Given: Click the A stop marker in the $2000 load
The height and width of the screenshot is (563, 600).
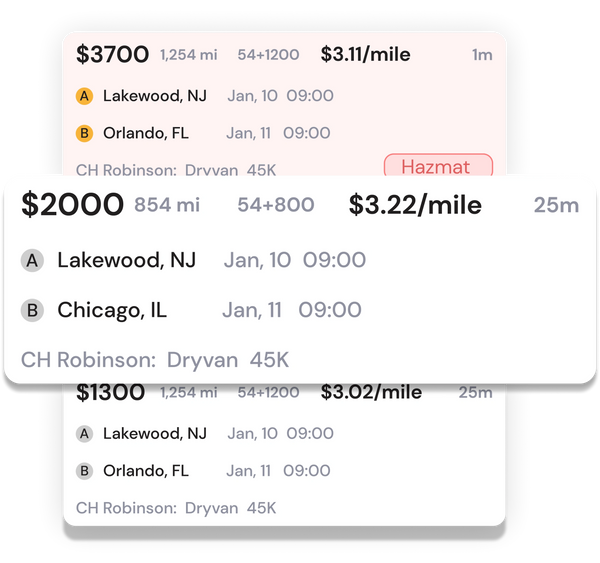Looking at the screenshot, I should click(x=33, y=261).
